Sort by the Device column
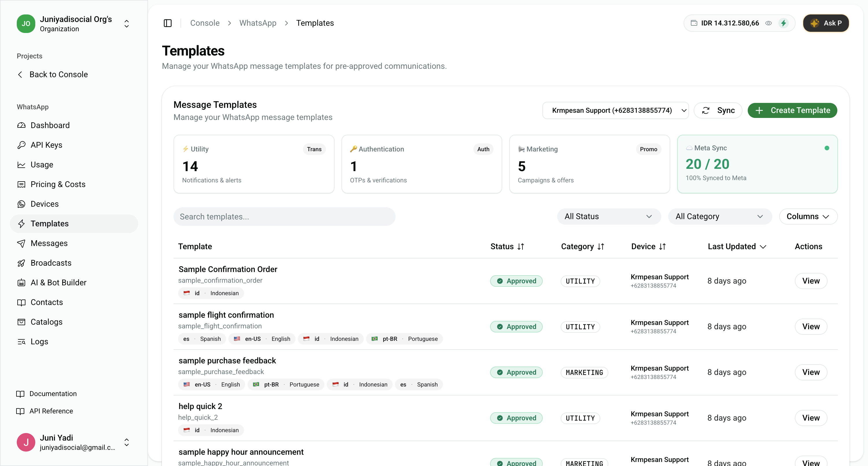This screenshot has width=868, height=466. 648,246
